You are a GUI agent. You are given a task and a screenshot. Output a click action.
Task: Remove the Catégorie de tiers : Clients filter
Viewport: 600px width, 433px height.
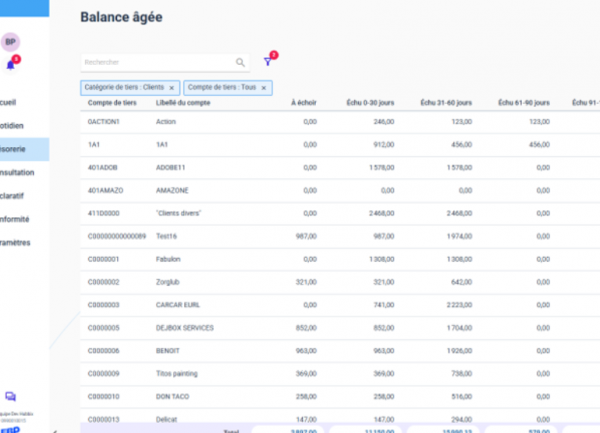click(x=171, y=88)
